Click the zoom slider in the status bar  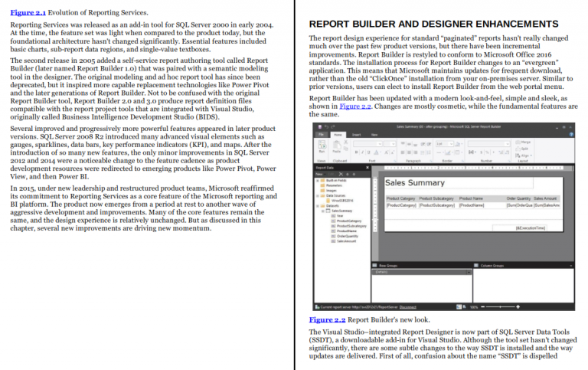[x=500, y=307]
